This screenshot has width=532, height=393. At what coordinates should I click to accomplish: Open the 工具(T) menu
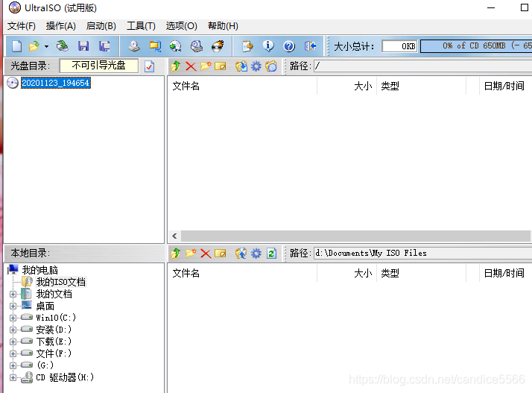pos(141,26)
